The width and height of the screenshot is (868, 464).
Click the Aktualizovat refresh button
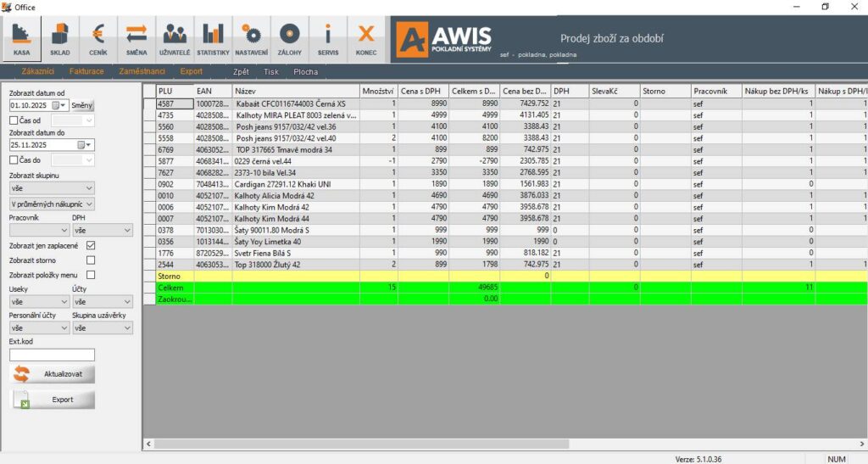pos(53,374)
